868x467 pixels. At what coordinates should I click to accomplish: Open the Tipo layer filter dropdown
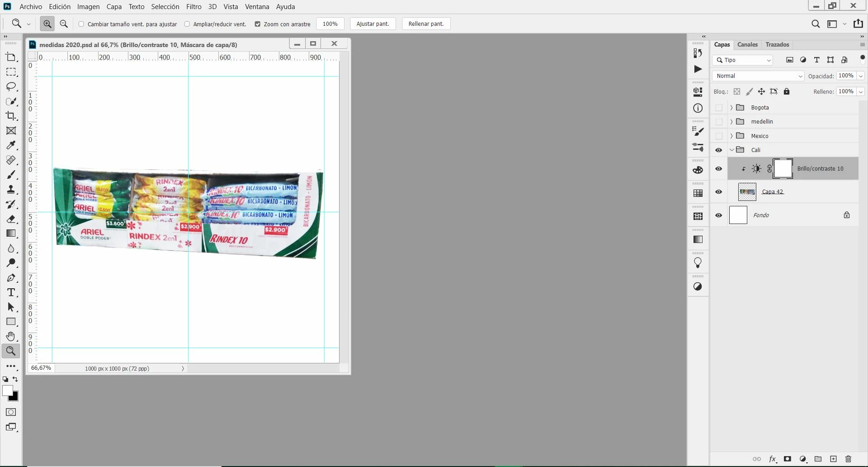coord(743,60)
